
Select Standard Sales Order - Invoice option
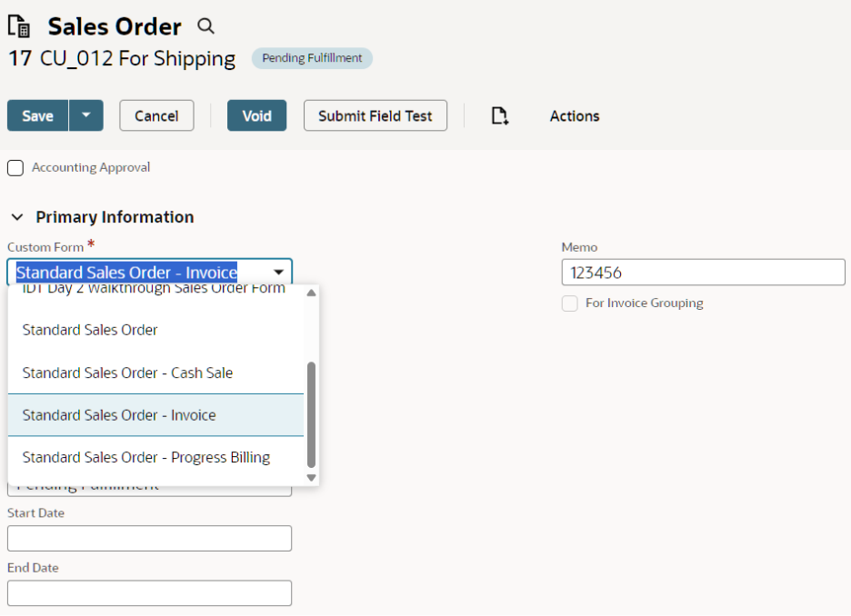click(x=155, y=415)
